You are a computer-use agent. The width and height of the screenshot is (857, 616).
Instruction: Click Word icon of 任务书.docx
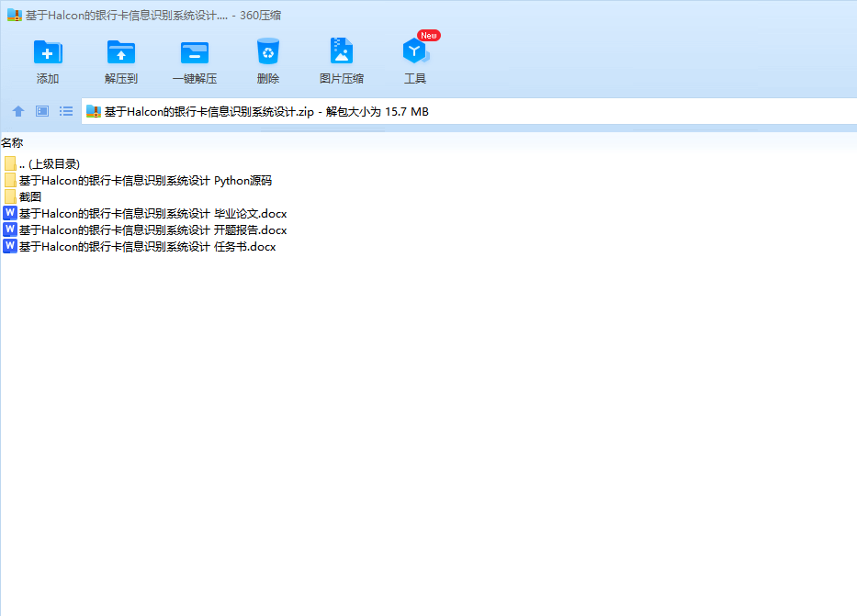(x=10, y=246)
